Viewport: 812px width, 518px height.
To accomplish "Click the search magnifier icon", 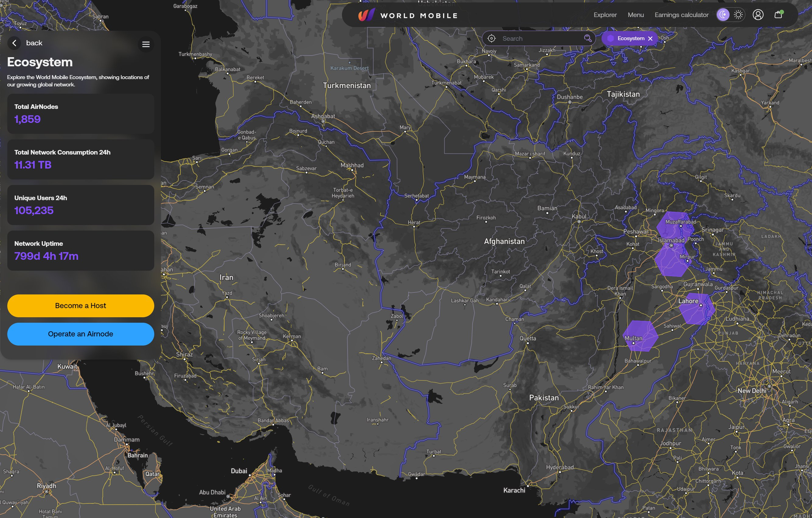I will 588,39.
